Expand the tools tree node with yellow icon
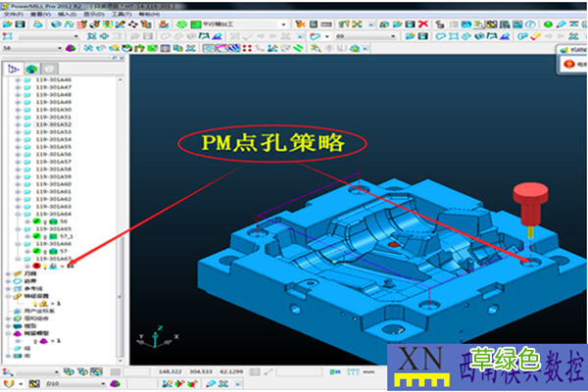This screenshot has height=392, width=588. coord(8,273)
